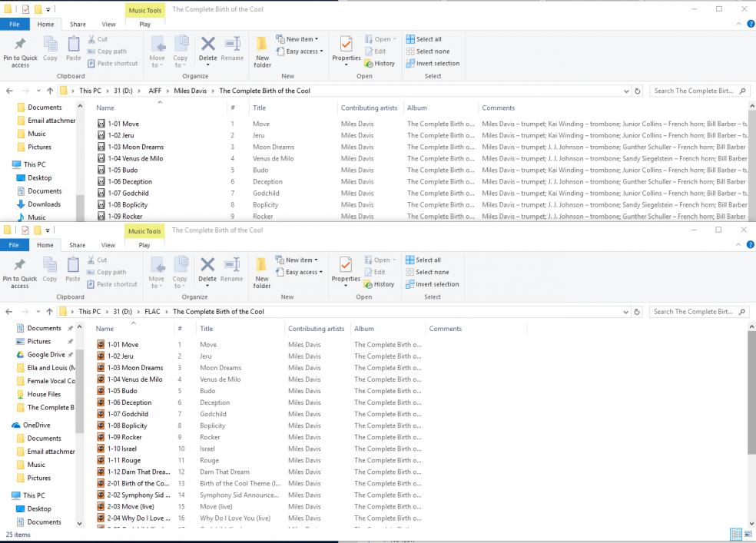Click the FLAC file list vertical scrollbar
756x543 pixels.
[x=751, y=399]
